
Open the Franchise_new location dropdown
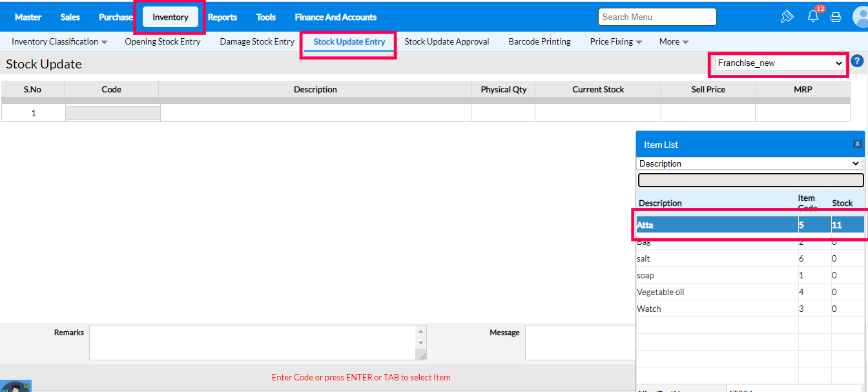pyautogui.click(x=780, y=63)
